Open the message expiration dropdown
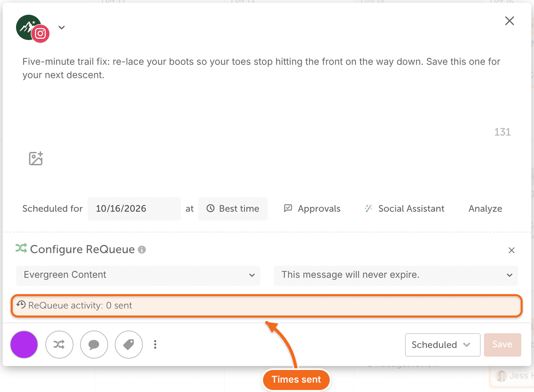 click(x=396, y=275)
